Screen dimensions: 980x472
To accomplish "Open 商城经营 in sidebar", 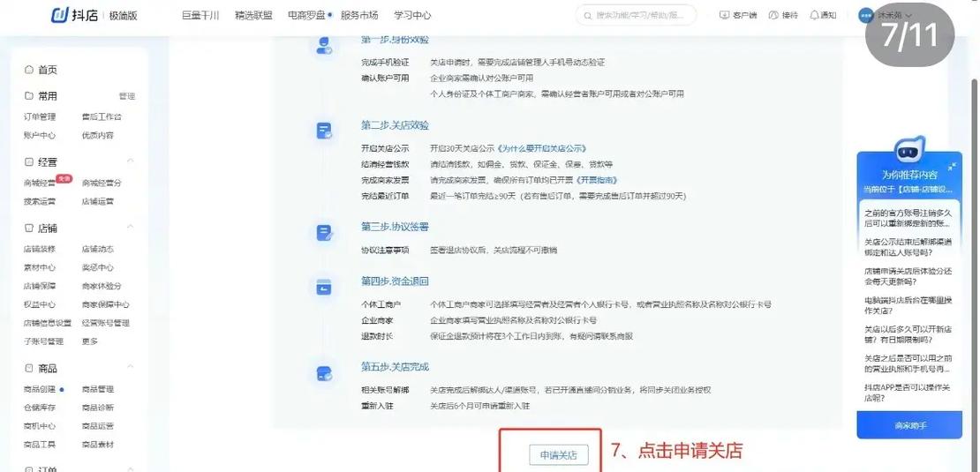I will (40, 183).
